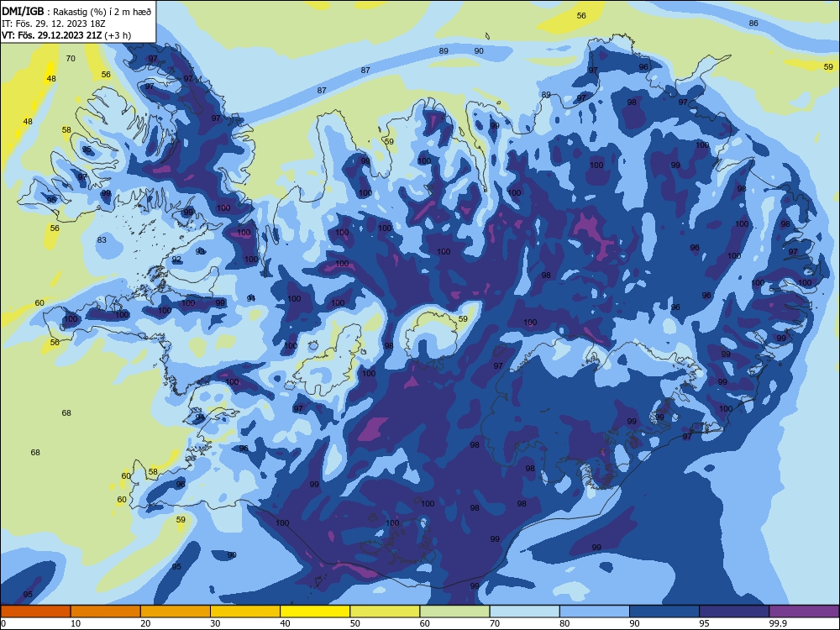Click the legend tick label '40'
This screenshot has width=840, height=630.
tap(285, 623)
